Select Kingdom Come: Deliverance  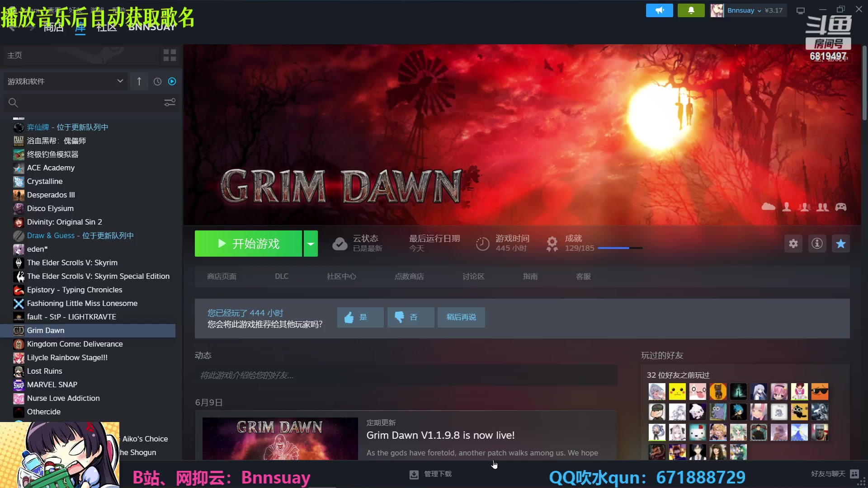pyautogui.click(x=75, y=344)
